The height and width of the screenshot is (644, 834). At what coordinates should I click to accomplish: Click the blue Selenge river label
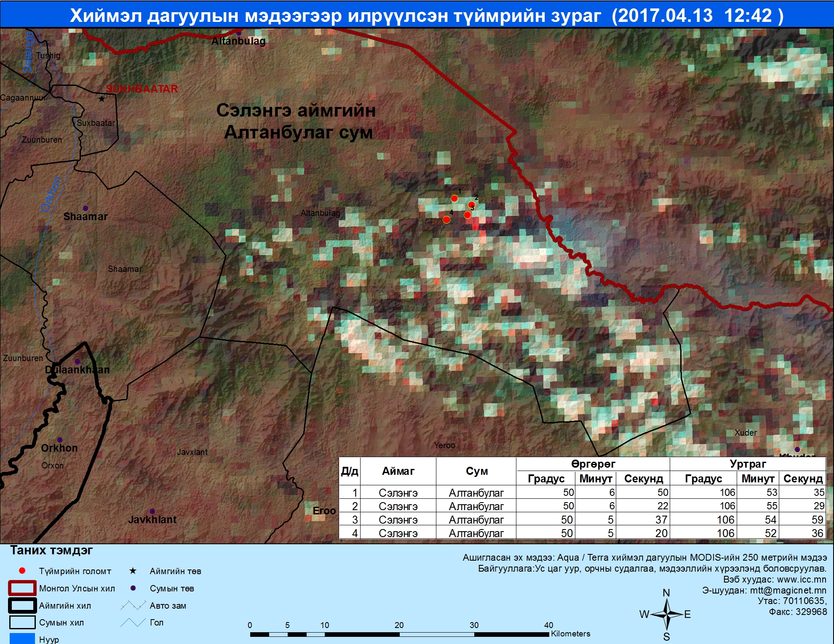[28, 52]
